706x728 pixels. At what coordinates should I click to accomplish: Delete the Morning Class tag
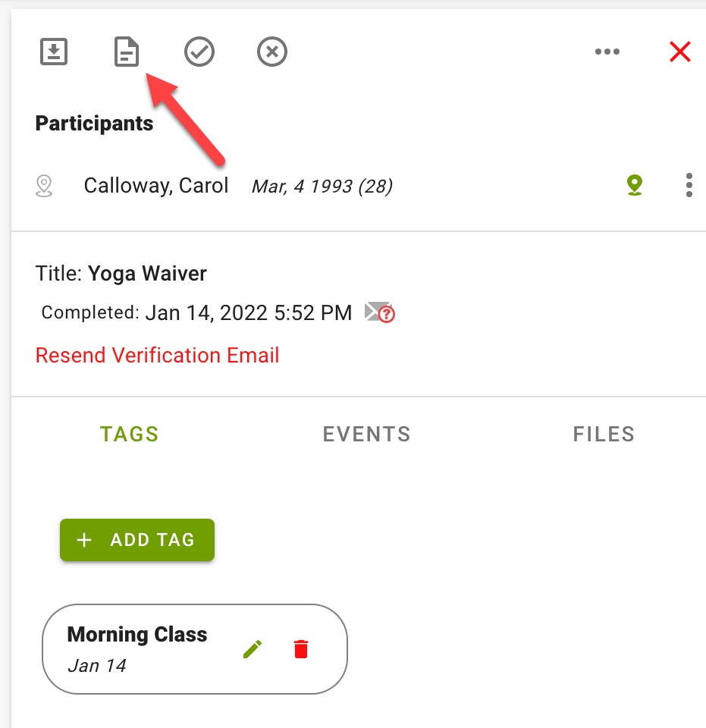pos(301,649)
